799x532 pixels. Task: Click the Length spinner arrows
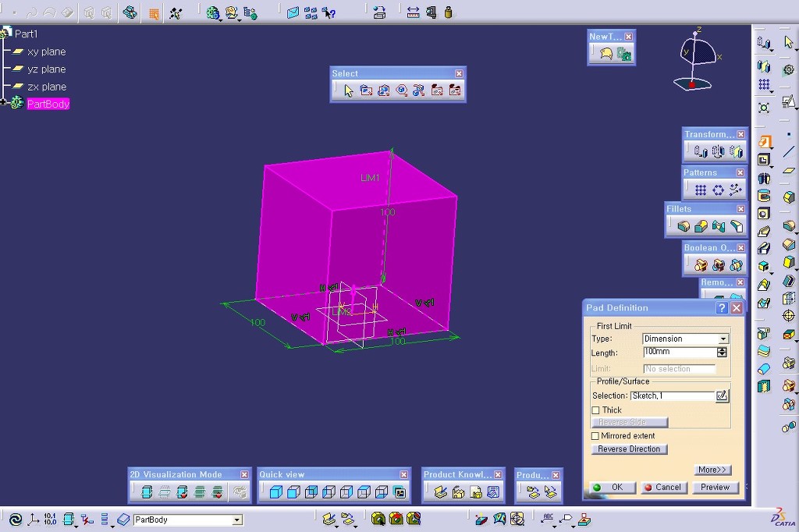[x=722, y=353]
